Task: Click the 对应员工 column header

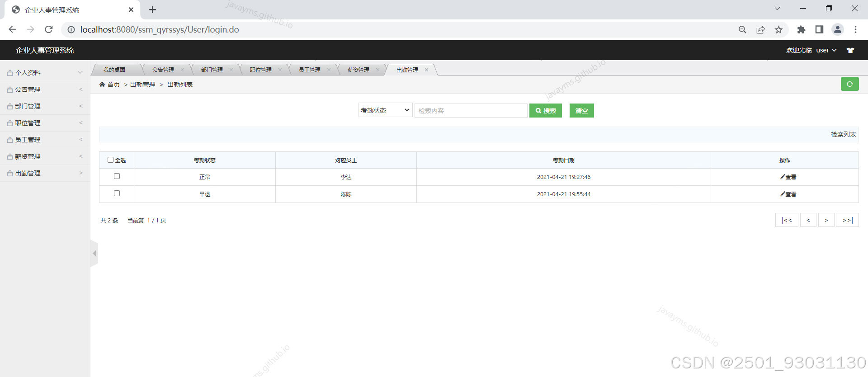Action: 346,160
